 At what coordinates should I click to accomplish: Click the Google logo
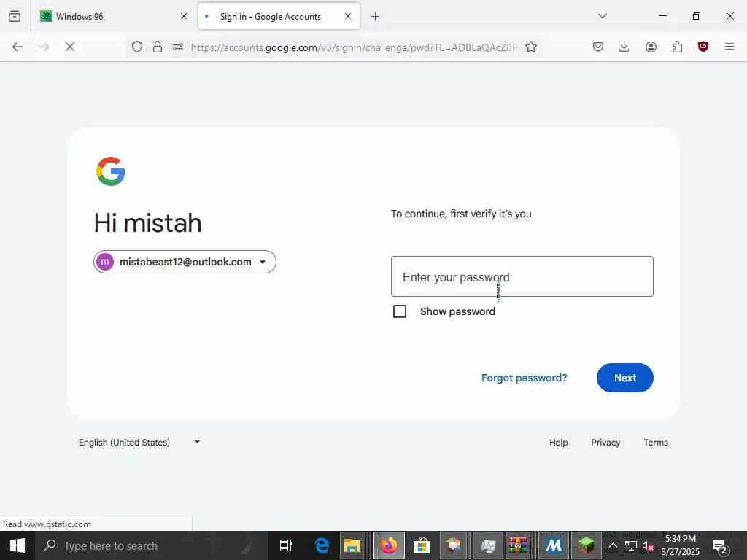tap(111, 171)
